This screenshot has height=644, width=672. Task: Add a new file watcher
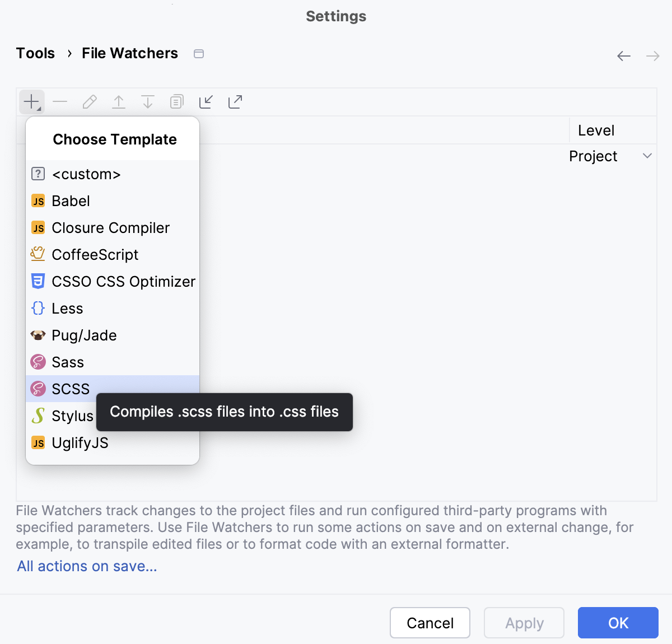point(29,101)
